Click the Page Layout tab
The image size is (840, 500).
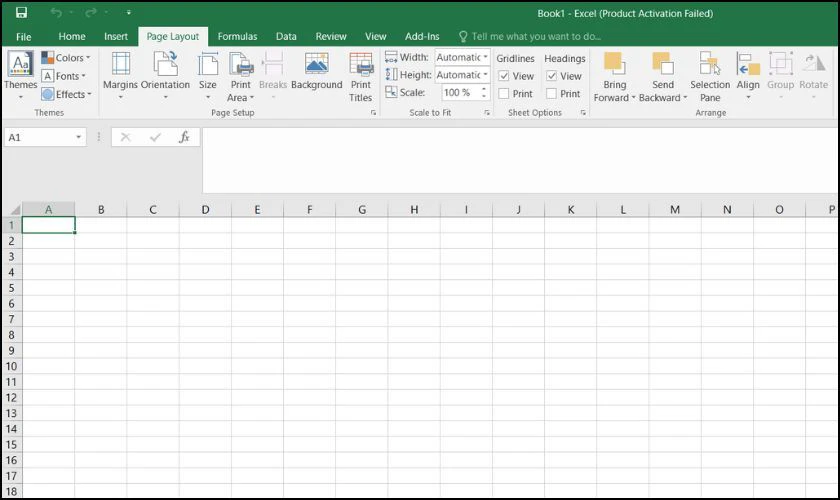click(x=172, y=36)
